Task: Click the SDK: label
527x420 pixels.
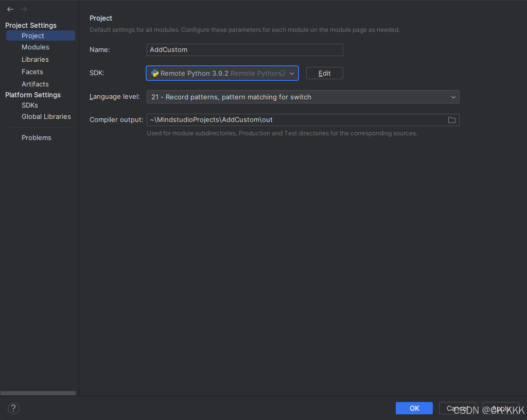Action: 97,73
